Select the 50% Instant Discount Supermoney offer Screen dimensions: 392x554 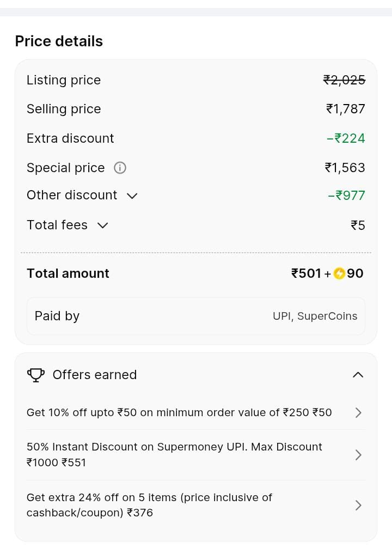pos(174,454)
